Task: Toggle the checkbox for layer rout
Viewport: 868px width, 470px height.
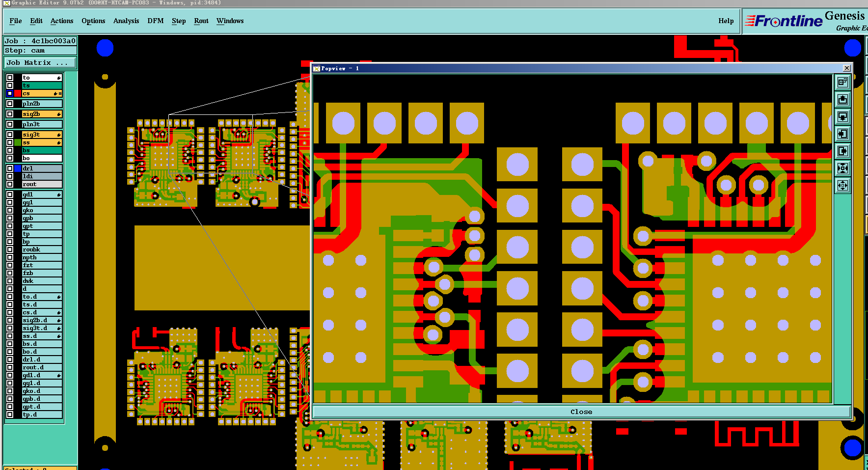Action: click(10, 184)
